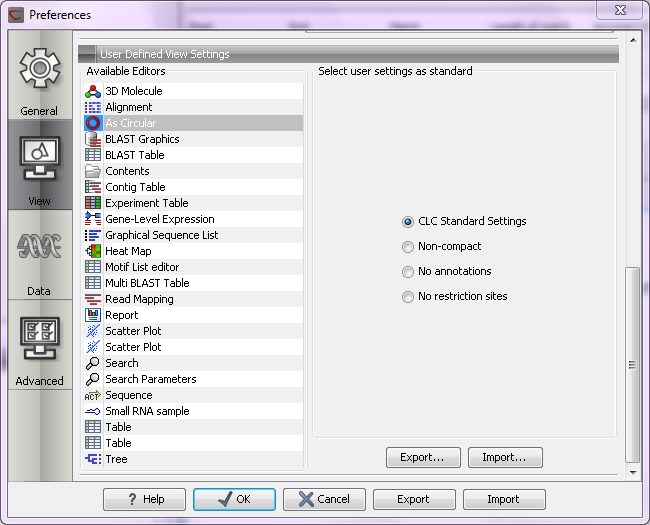Select 'Experiment Table' list entry
This screenshot has height=525, width=650.
tap(194, 203)
